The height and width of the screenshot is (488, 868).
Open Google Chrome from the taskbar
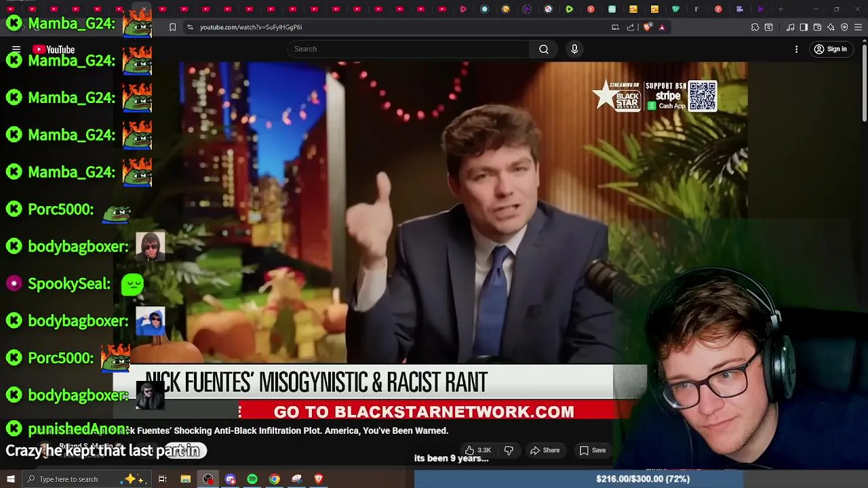coord(274,479)
